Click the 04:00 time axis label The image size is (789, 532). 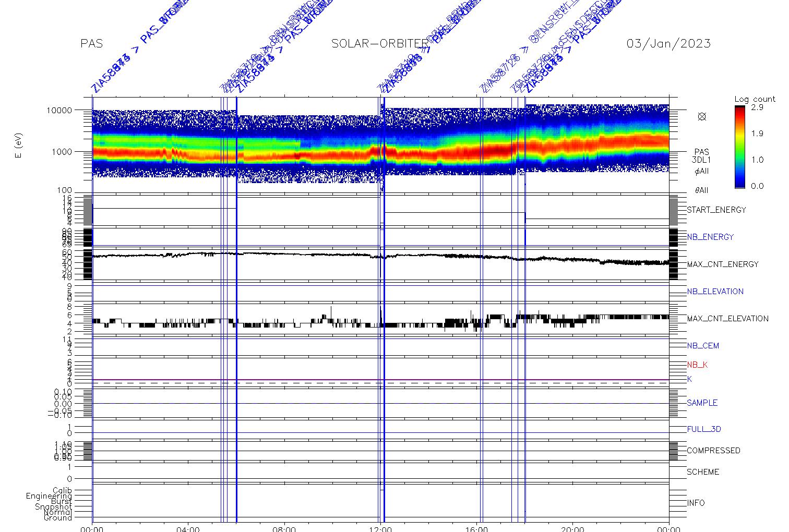[x=188, y=529]
